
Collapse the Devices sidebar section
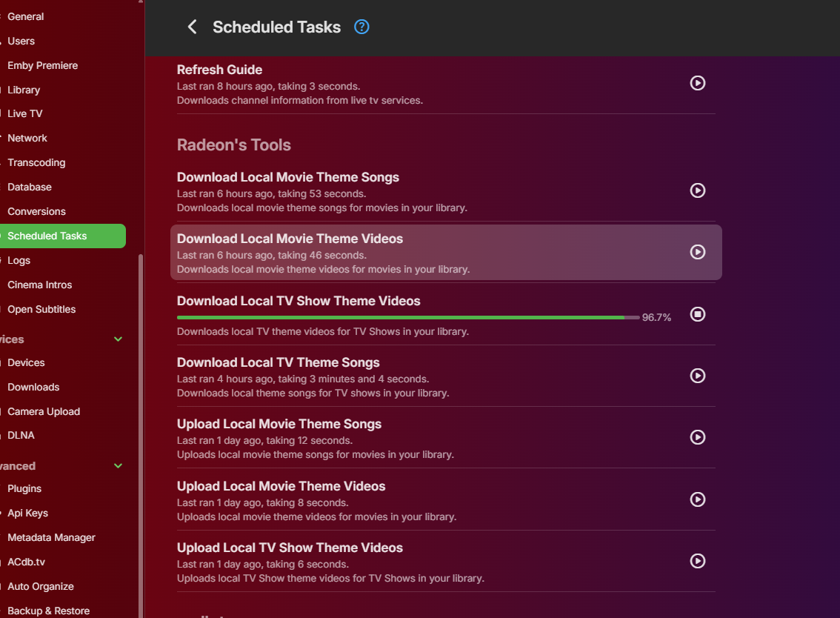118,339
